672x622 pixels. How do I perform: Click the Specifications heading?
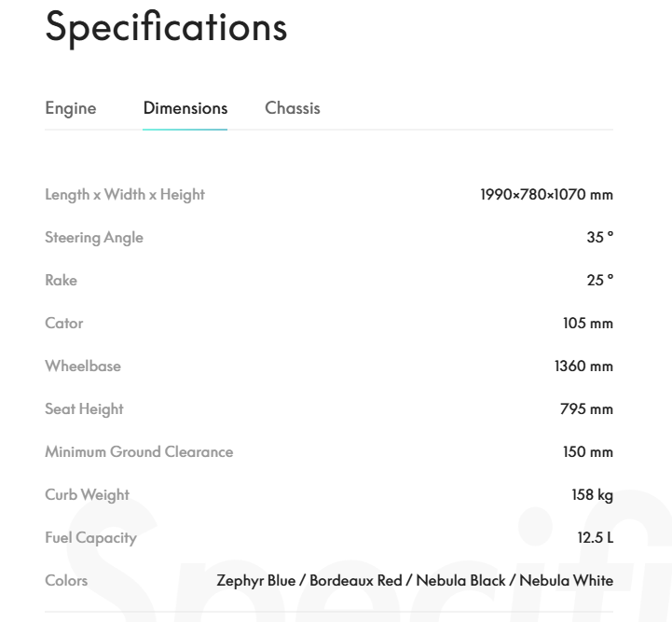point(166,27)
